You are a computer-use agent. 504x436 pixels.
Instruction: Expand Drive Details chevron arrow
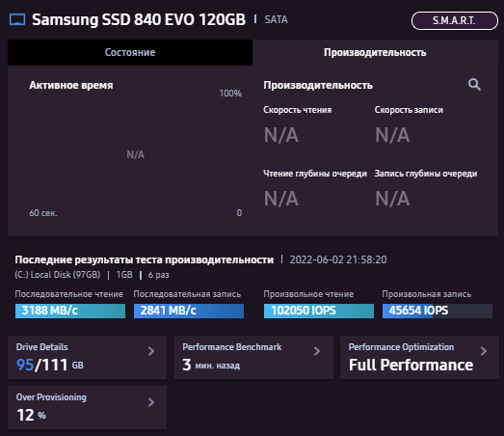pos(151,351)
